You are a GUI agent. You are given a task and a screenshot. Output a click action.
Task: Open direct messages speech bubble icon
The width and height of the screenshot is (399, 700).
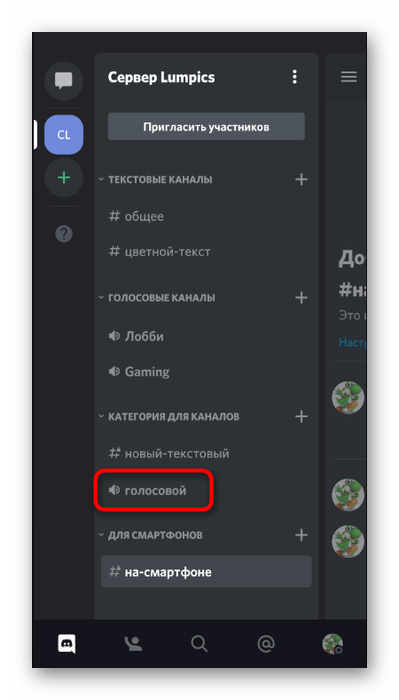[x=64, y=81]
